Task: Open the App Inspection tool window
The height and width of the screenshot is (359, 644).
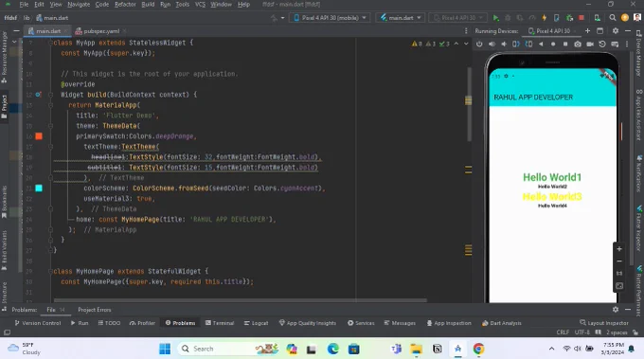Action: [x=449, y=323]
